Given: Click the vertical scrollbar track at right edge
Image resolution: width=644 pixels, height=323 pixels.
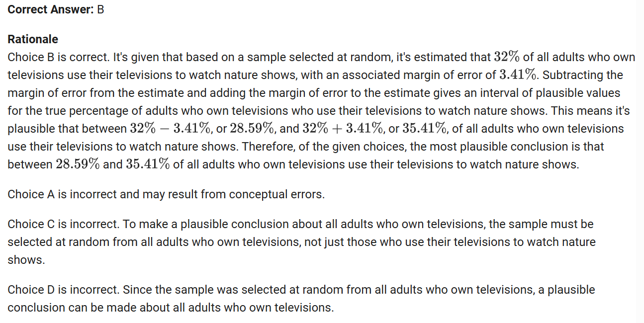Looking at the screenshot, I should tap(640, 199).
